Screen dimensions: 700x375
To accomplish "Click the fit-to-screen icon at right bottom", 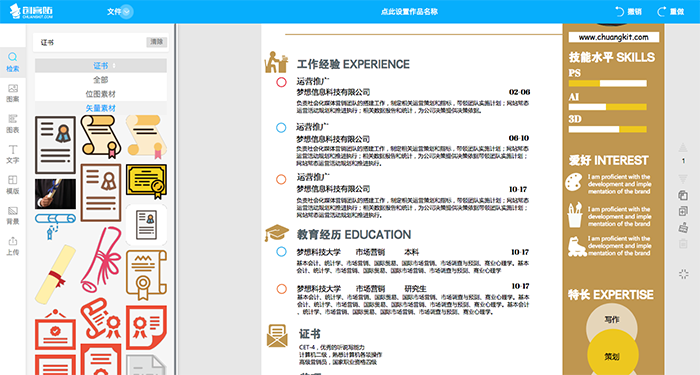I will (x=683, y=274).
